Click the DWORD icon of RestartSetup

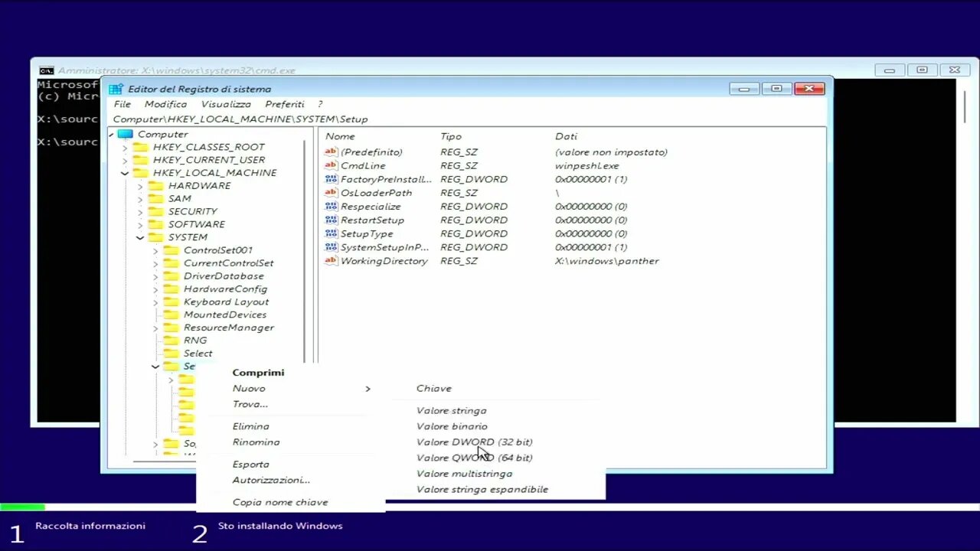[331, 220]
